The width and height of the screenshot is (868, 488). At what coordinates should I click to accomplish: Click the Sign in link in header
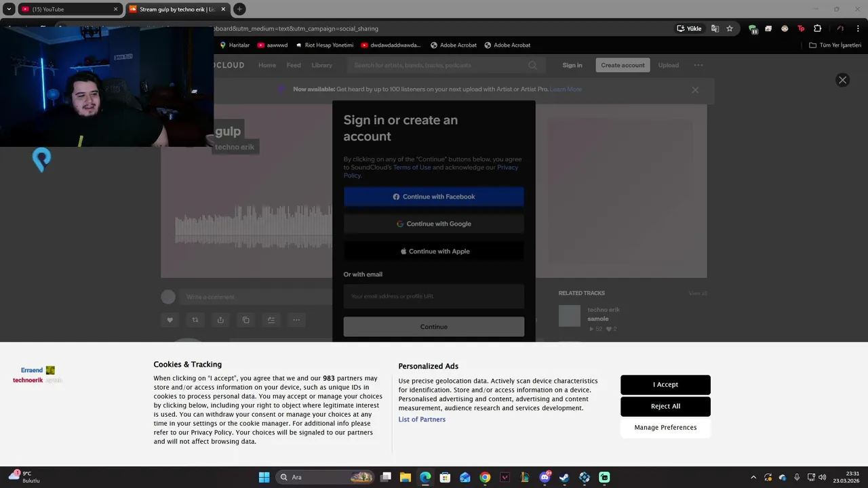click(x=572, y=65)
